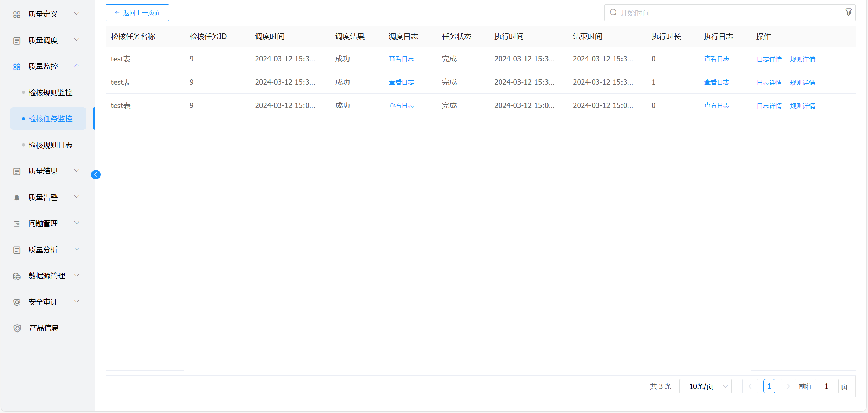View the third row's 调度日志 查看日志 link
The image size is (868, 413).
(x=401, y=105)
